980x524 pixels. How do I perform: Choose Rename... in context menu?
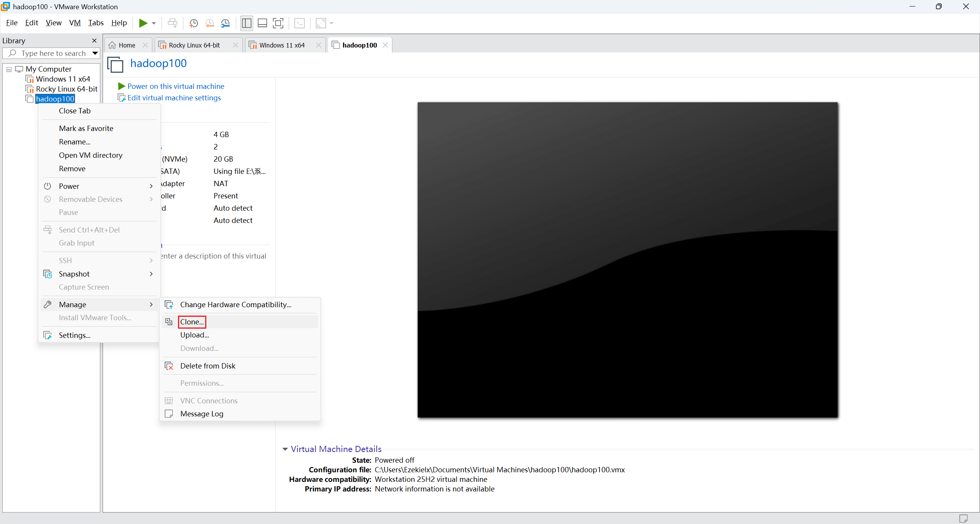click(100, 142)
